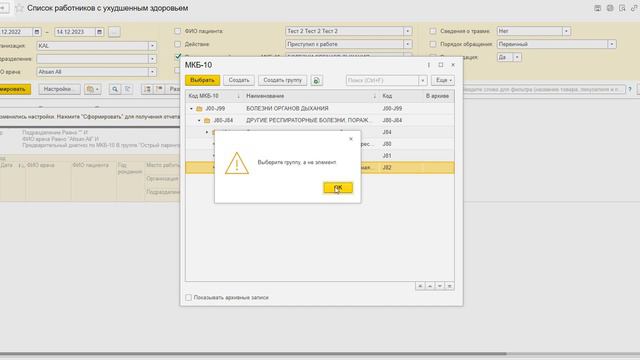The image size is (640, 360).
Task: Open calendar for the 14.12.2023 date field
Action: pos(99,32)
